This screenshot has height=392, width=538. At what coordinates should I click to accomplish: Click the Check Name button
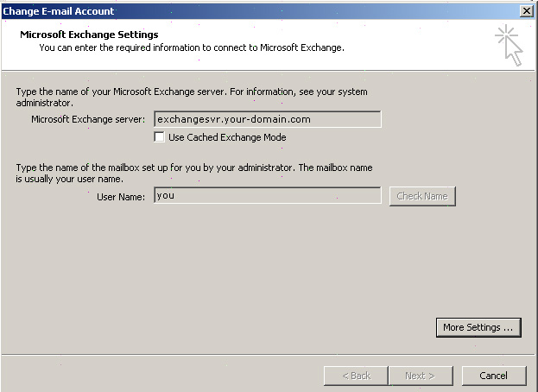(422, 196)
